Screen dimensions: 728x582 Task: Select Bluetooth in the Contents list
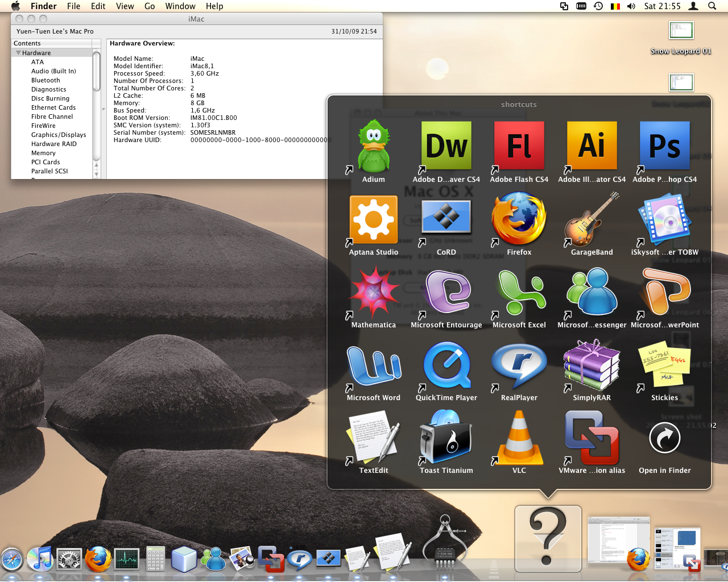(45, 80)
